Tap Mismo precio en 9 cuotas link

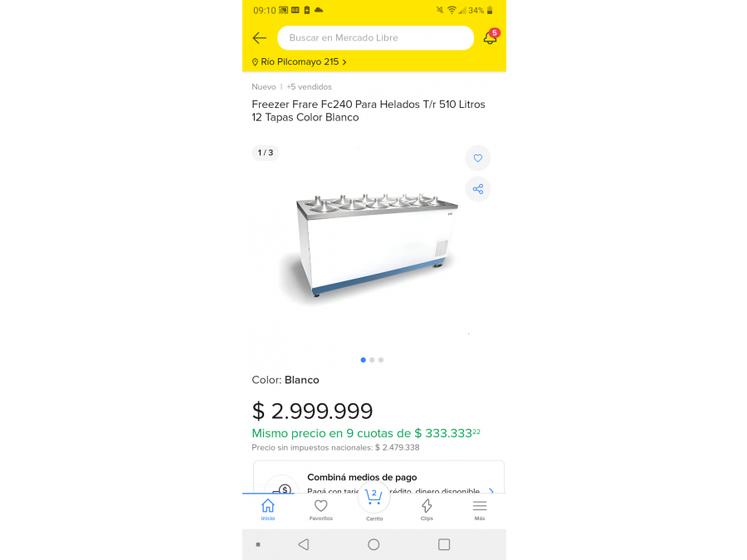click(x=365, y=433)
